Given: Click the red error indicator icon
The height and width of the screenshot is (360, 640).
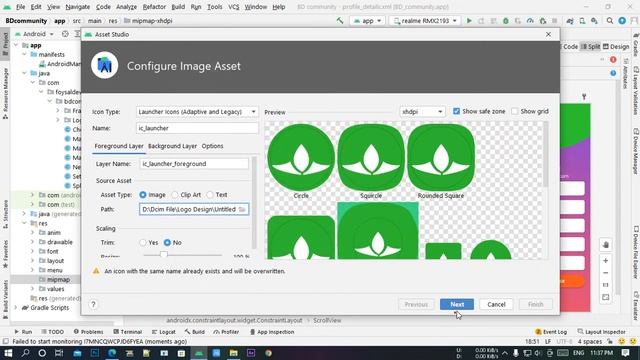Looking at the screenshot, I should [x=613, y=60].
